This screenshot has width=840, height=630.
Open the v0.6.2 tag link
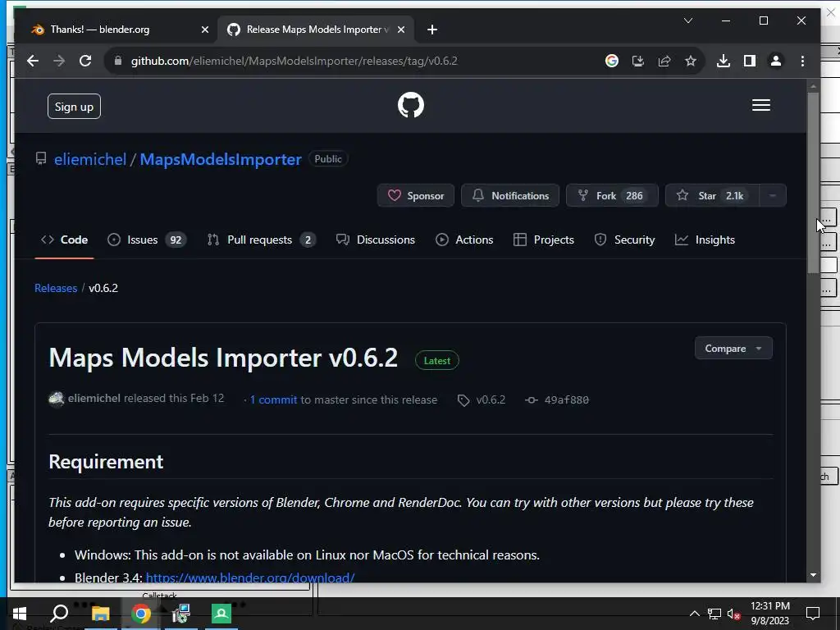482,399
